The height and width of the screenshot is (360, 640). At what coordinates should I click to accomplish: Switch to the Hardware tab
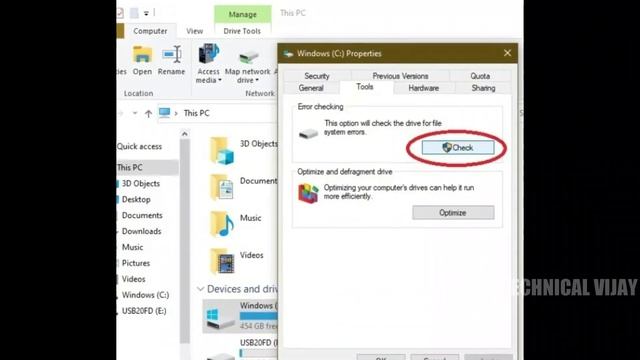click(424, 88)
